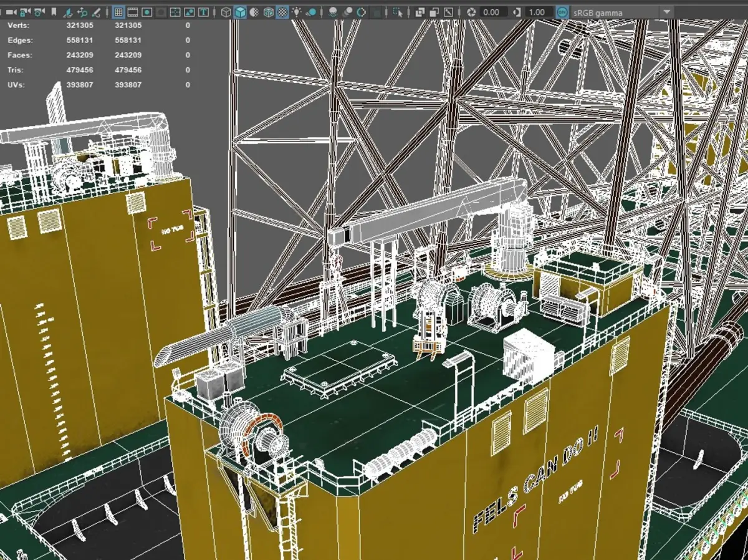Toggle the Lock Camera icon
This screenshot has height=560, width=748.
[x=24, y=12]
